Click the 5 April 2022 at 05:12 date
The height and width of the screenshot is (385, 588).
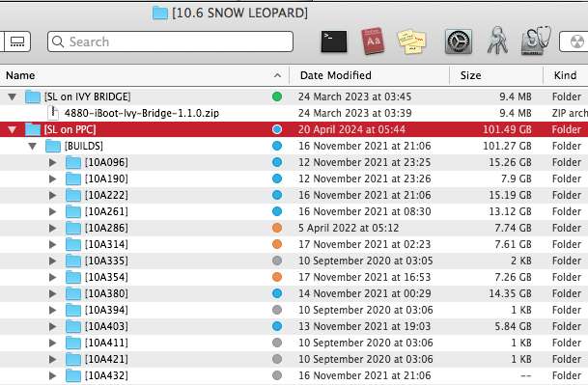point(349,228)
